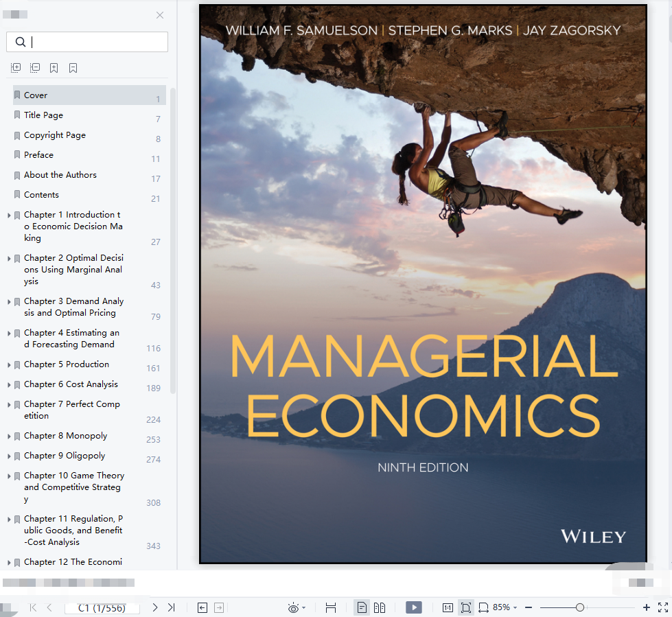The height and width of the screenshot is (617, 672).
Task: Add new bookmark icon
Action: pyautogui.click(x=54, y=68)
